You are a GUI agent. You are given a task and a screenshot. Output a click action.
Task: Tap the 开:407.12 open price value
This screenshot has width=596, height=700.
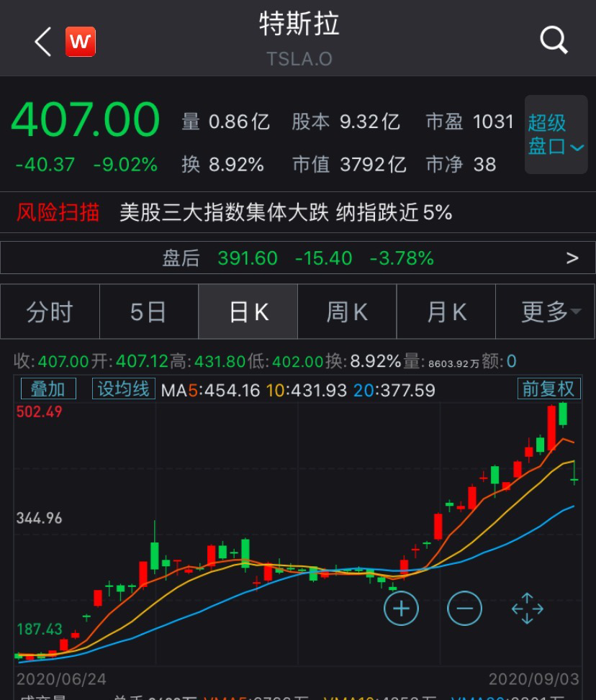click(x=130, y=361)
